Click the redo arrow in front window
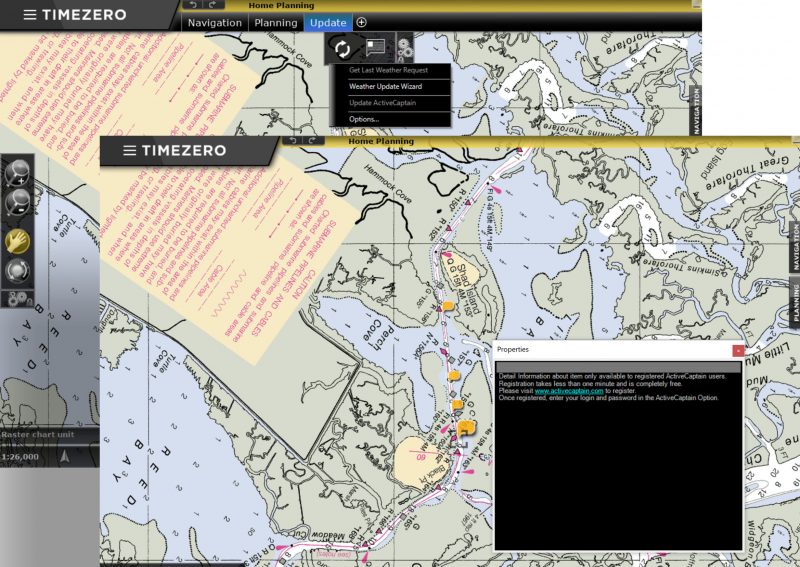 tap(312, 140)
